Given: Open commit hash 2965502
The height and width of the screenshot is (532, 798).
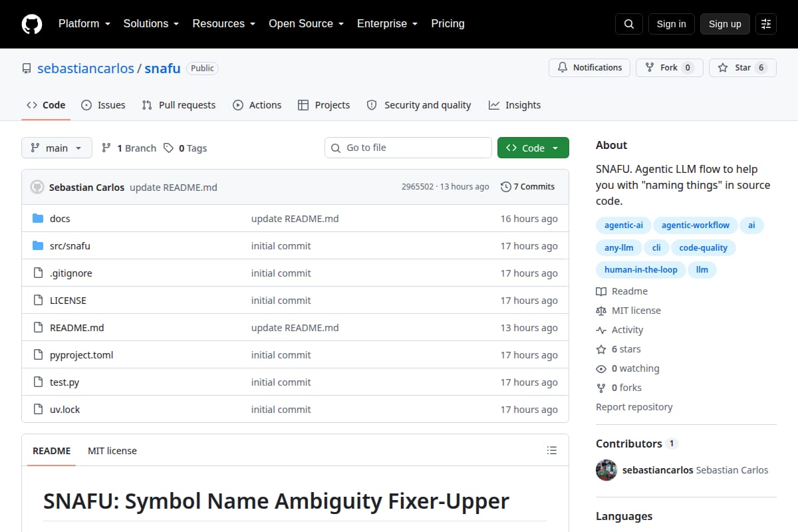Looking at the screenshot, I should click(x=418, y=187).
